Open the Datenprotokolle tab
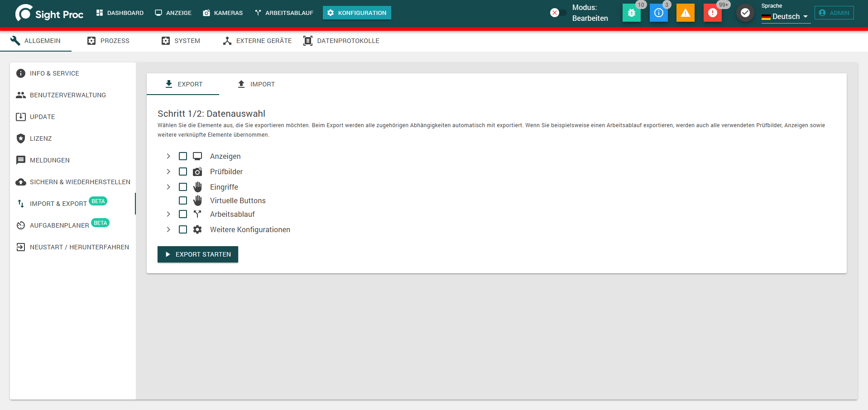 tap(341, 41)
